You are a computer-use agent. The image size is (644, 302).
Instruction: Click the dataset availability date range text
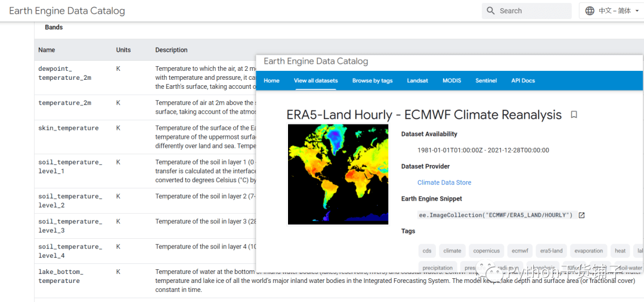(x=483, y=150)
